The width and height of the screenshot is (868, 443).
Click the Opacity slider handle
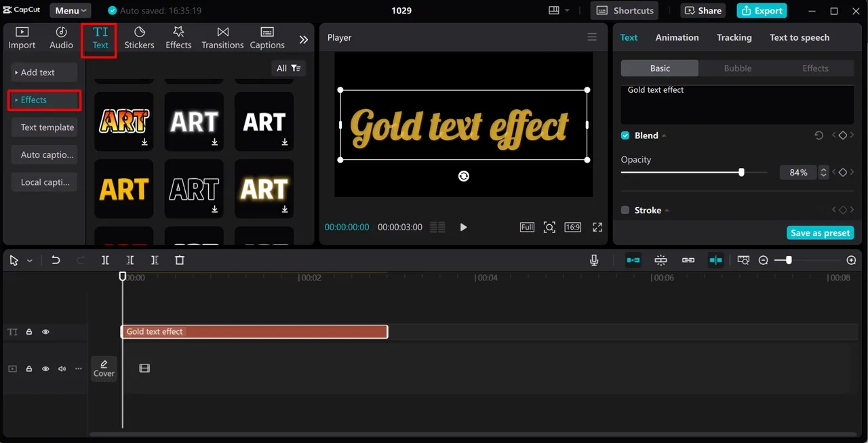click(x=741, y=173)
